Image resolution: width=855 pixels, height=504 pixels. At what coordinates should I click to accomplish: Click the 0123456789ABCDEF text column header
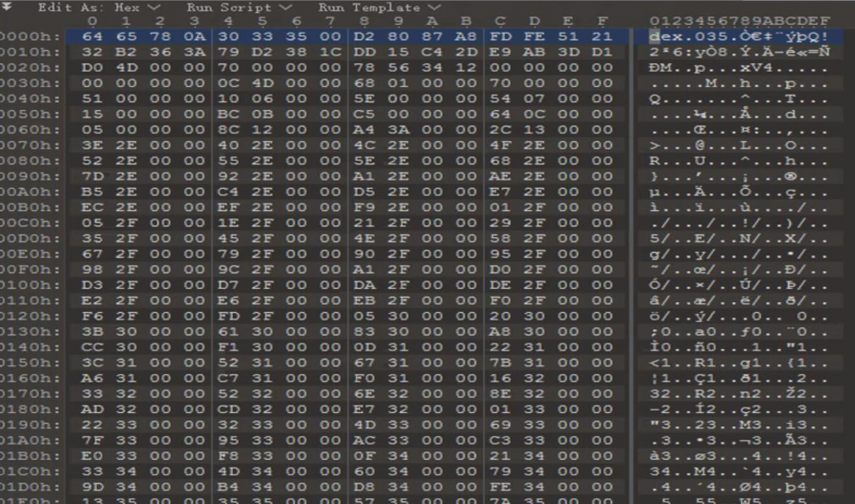point(740,21)
